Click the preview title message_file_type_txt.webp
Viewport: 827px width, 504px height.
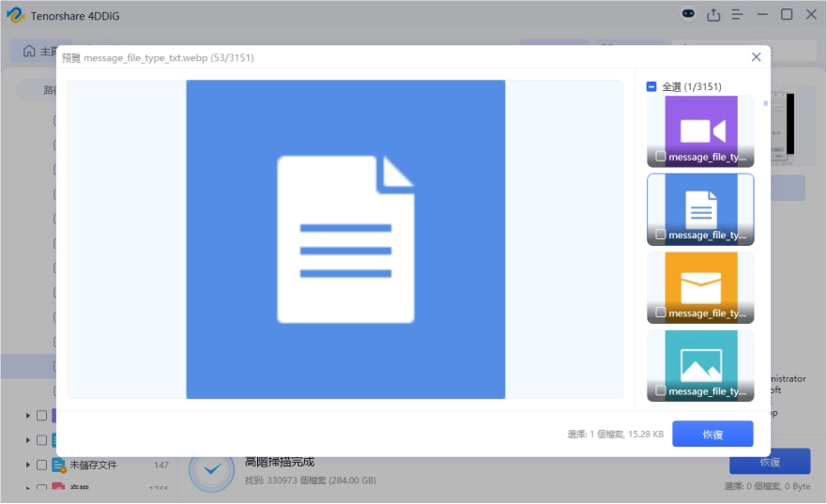145,58
